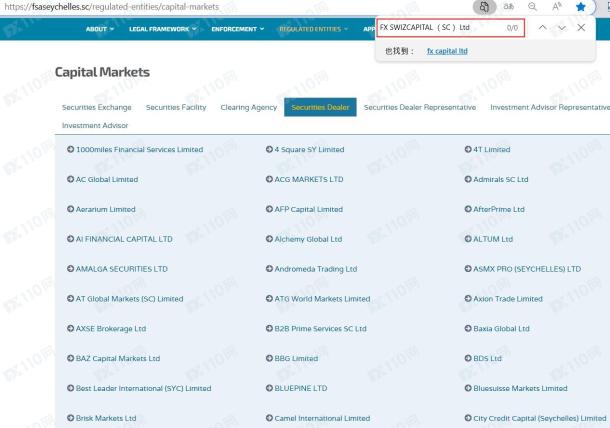Click arrow icon beside AFP Capital Limited
The width and height of the screenshot is (610, 428).
click(269, 209)
